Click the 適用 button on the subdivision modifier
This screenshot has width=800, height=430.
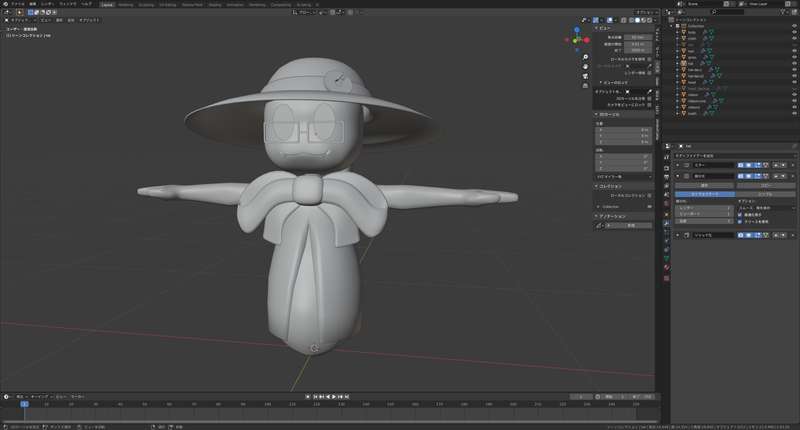pyautogui.click(x=704, y=185)
